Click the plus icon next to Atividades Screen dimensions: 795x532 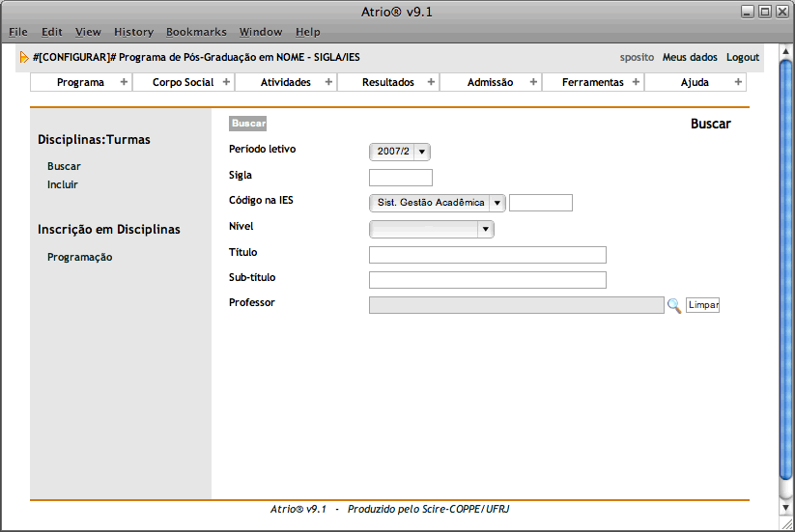[x=328, y=82]
